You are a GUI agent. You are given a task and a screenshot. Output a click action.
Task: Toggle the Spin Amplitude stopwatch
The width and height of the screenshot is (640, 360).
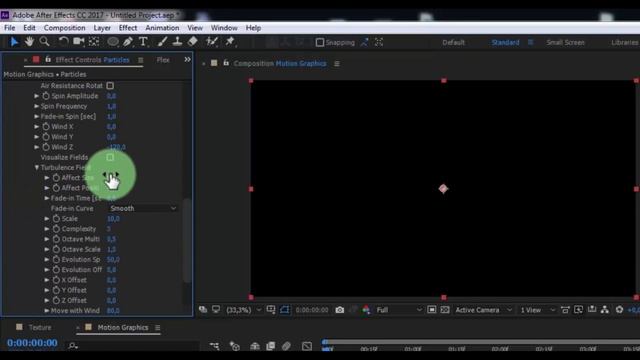[x=46, y=96]
